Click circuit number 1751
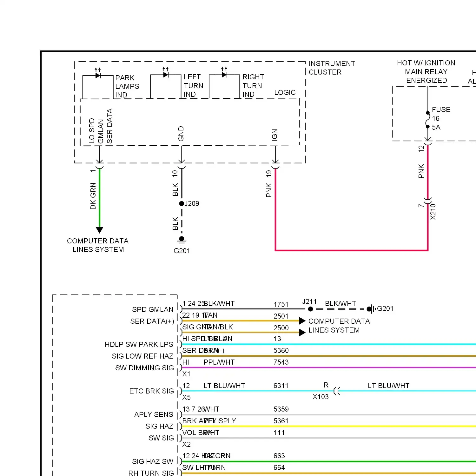The height and width of the screenshot is (476, 476). (x=281, y=304)
